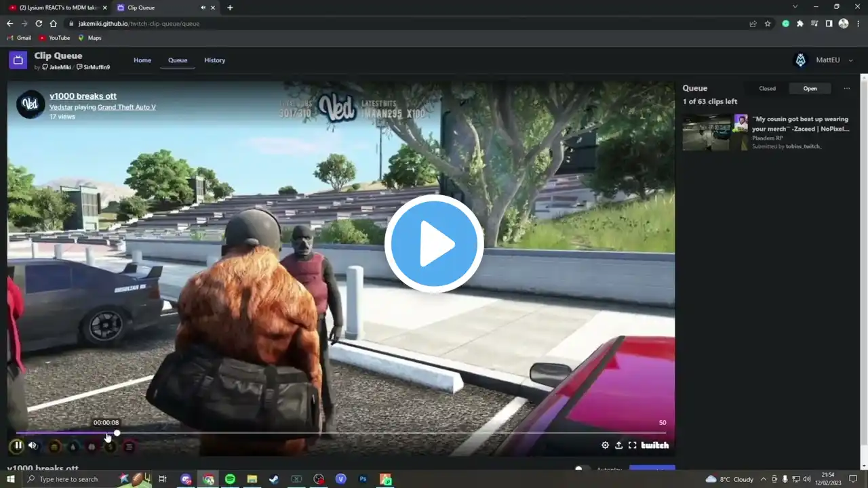The image size is (868, 488).
Task: Set queue to Open
Action: (810, 89)
